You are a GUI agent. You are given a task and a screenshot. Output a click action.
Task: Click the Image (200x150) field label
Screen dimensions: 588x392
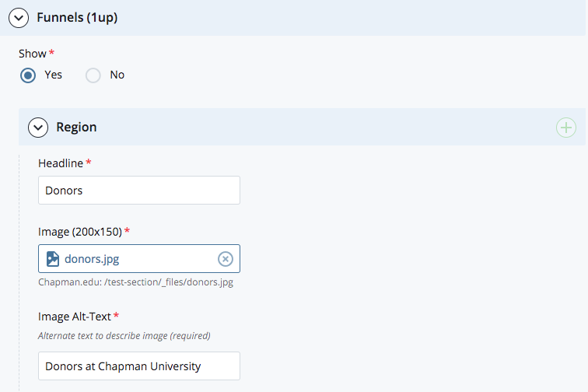(79, 232)
